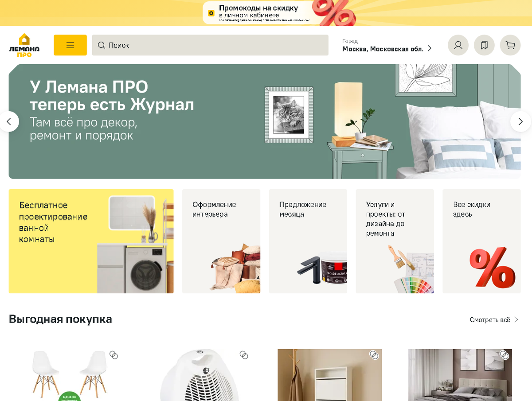Show the previous banner with left arrow
The image size is (532, 401).
pyautogui.click(x=9, y=121)
